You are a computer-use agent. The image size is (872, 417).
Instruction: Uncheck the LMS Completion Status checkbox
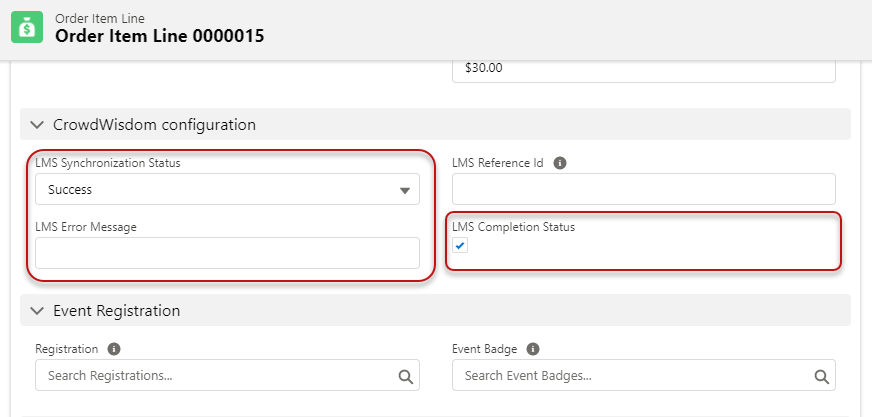(460, 246)
